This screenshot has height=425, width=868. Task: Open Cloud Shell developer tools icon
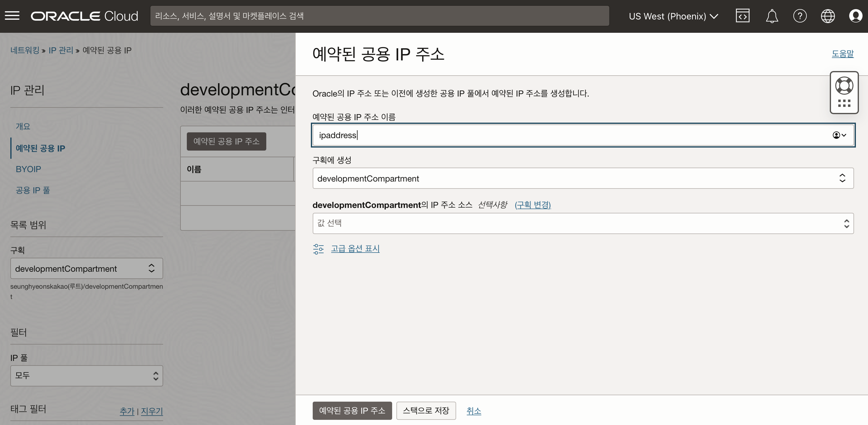pyautogui.click(x=742, y=16)
